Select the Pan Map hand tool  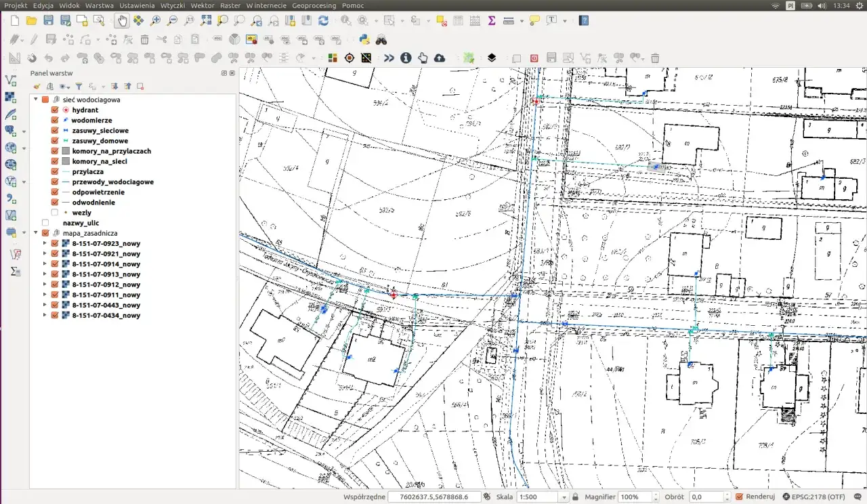tap(121, 20)
